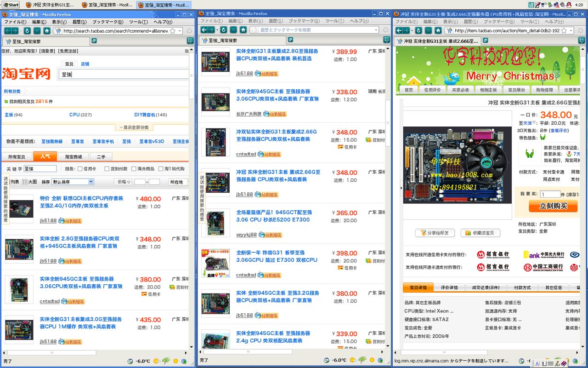
Task: Open the all-tabs list icon in the left window
Action: click(190, 41)
